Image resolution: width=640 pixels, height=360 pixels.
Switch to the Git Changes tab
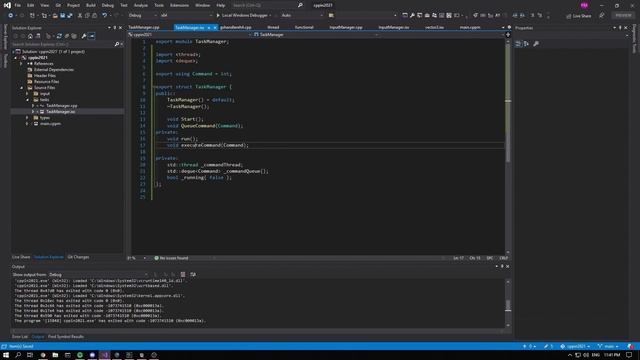point(78,257)
